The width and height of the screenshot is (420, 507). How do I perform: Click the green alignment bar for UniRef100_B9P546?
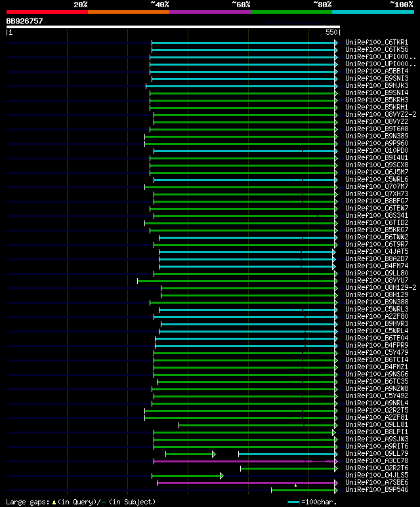click(x=303, y=490)
